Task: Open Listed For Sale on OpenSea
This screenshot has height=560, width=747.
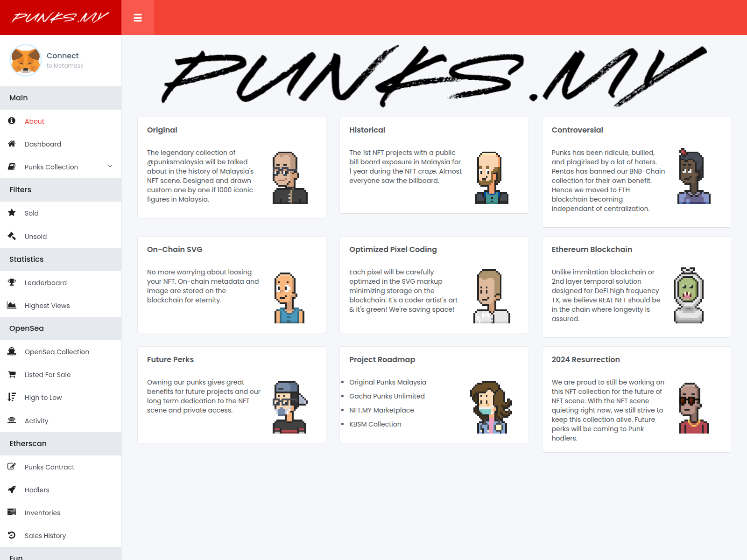Action: coord(61,375)
